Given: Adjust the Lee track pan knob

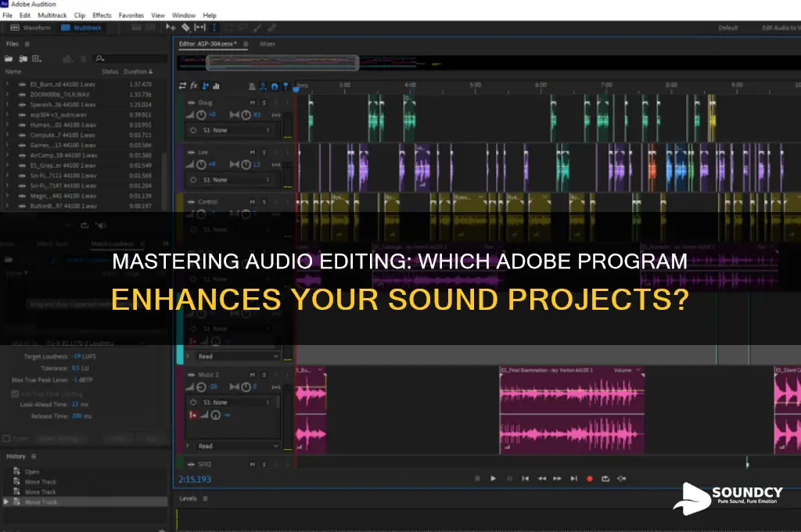Looking at the screenshot, I should (246, 164).
